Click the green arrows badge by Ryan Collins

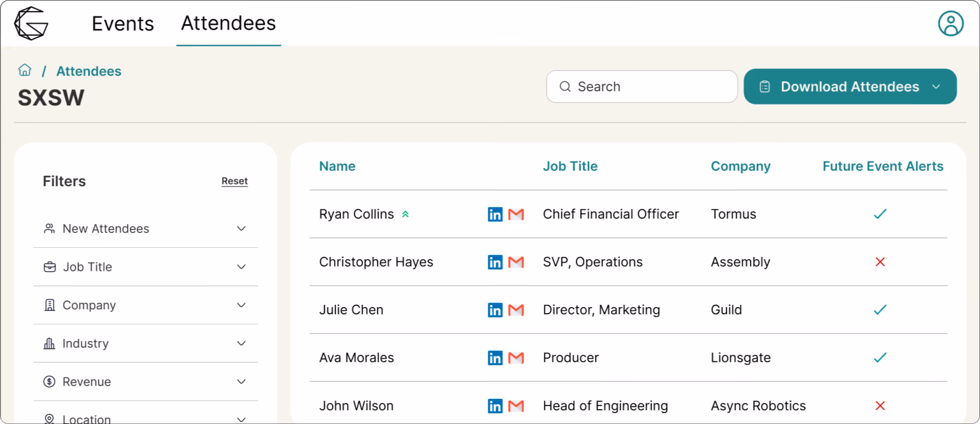405,214
